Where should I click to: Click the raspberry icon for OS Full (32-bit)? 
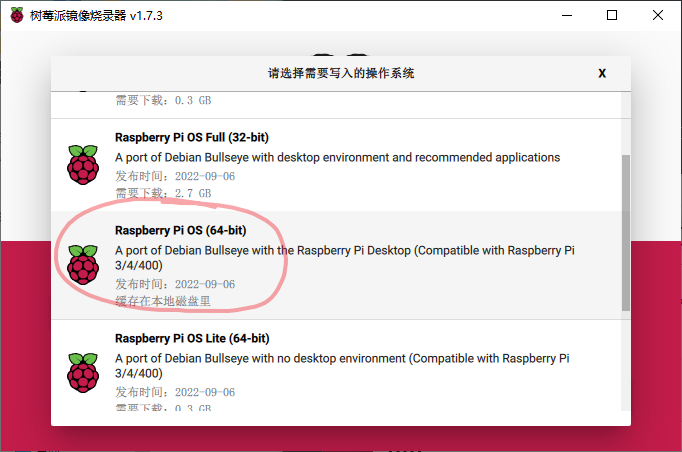click(83, 165)
